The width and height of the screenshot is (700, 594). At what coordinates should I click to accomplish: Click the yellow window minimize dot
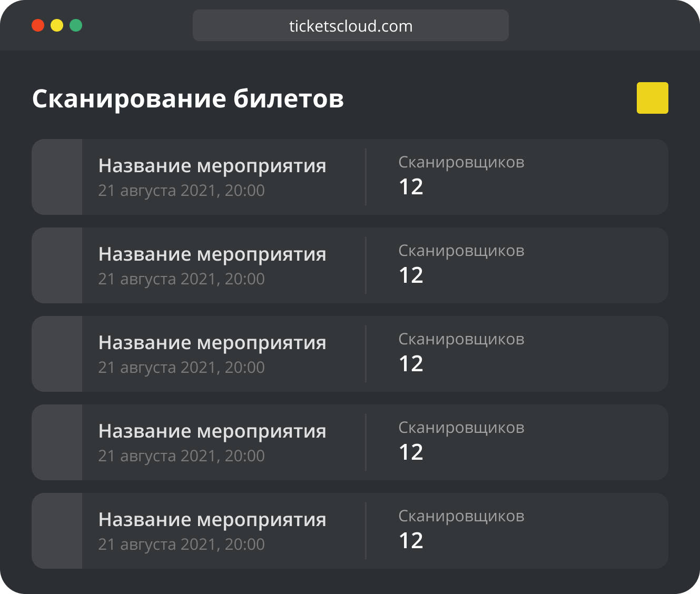tap(57, 25)
